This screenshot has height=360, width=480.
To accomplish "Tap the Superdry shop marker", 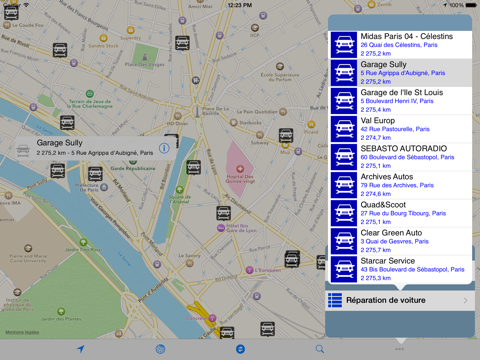I will (x=131, y=30).
